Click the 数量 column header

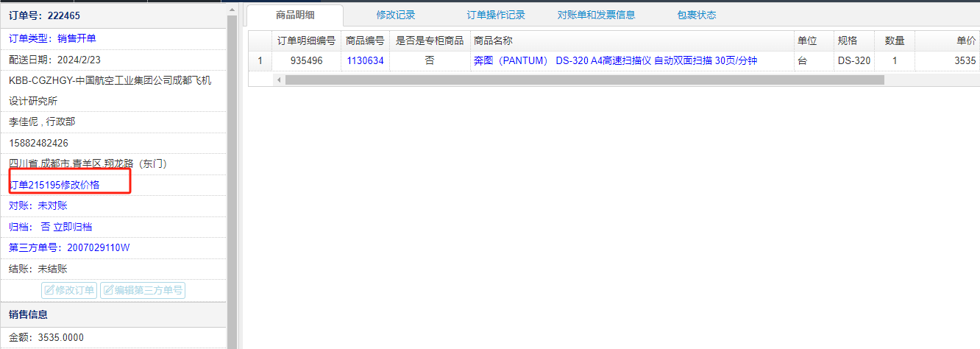coord(895,40)
